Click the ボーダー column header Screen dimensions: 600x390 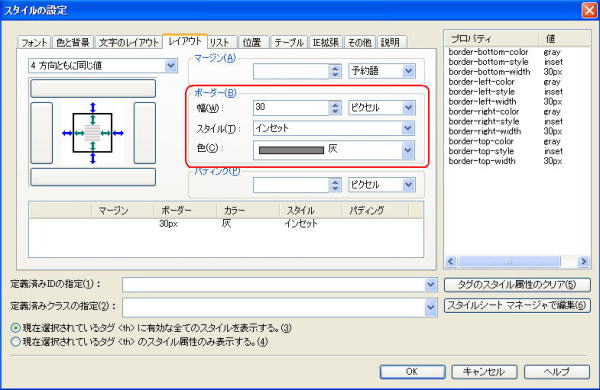pyautogui.click(x=185, y=210)
